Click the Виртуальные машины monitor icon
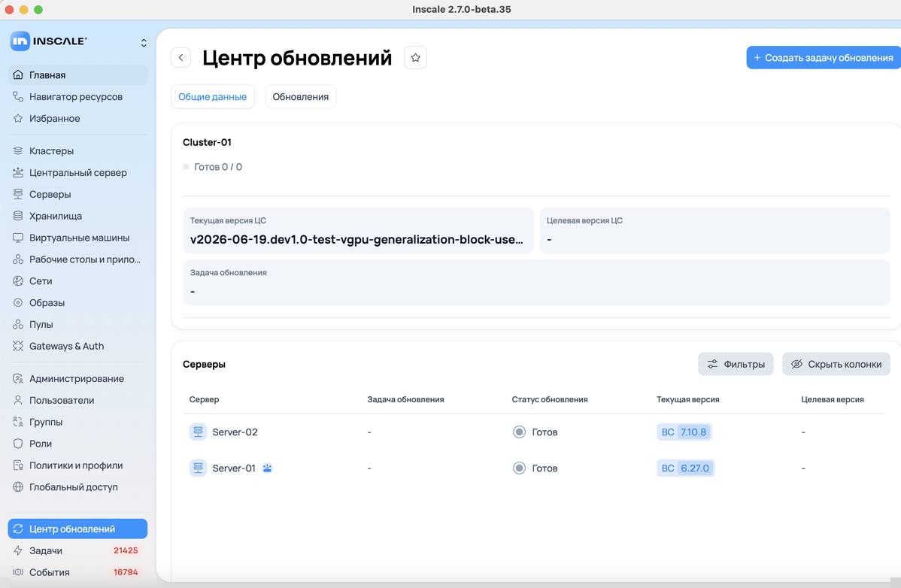Image resolution: width=901 pixels, height=588 pixels. click(18, 238)
